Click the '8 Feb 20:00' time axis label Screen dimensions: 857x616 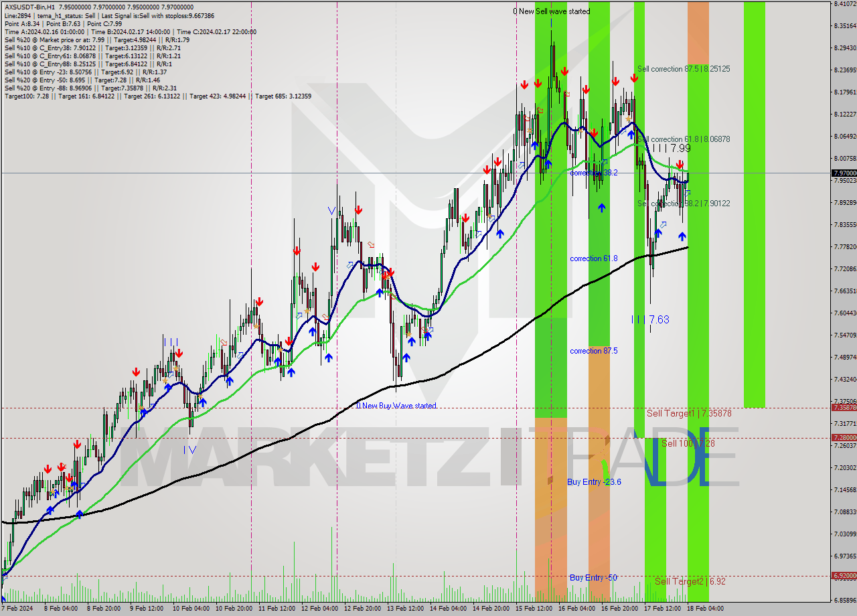tap(103, 609)
